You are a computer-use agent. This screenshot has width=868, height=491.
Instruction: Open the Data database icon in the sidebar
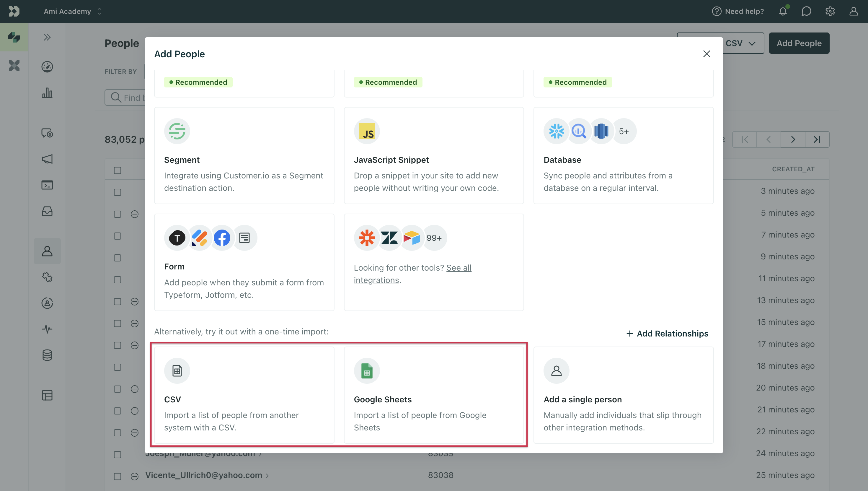[x=47, y=355]
